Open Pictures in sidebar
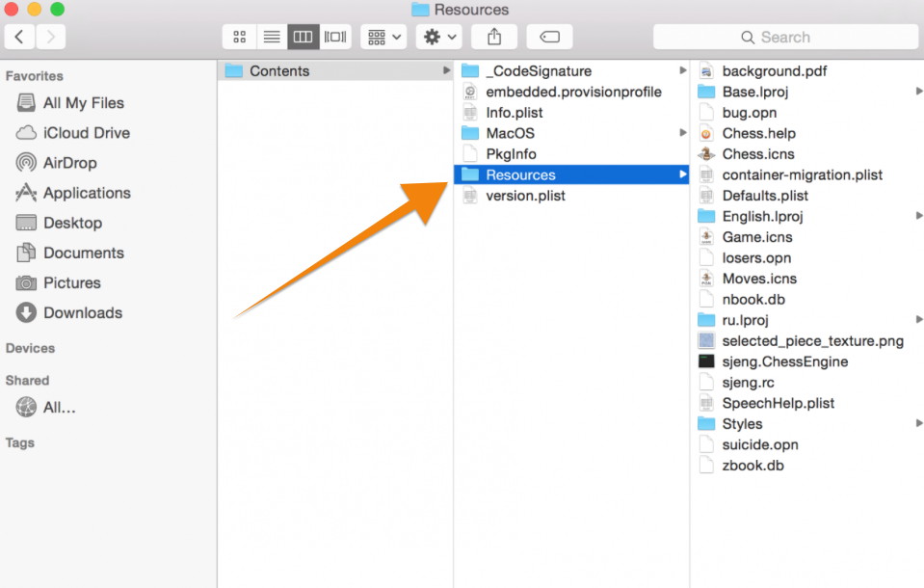The width and height of the screenshot is (924, 588). 59,283
